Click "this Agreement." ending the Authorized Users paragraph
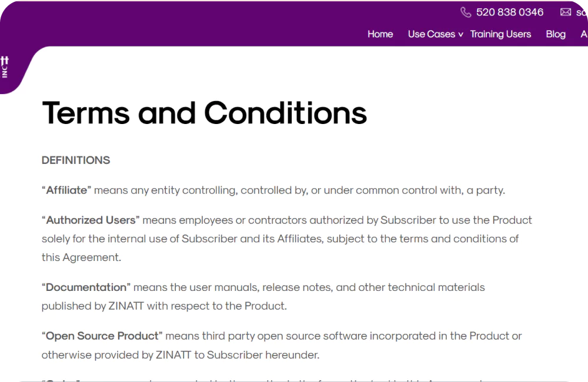The width and height of the screenshot is (588, 382). [x=81, y=257]
